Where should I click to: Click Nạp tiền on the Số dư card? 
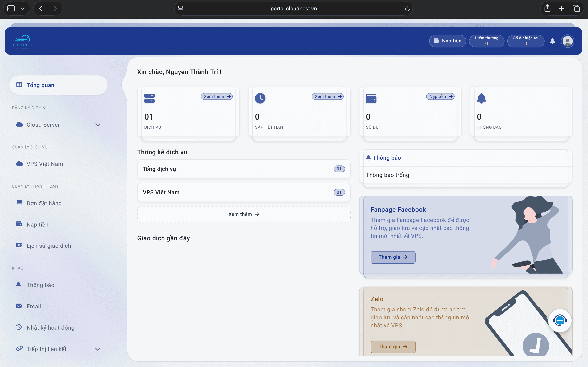(x=440, y=96)
